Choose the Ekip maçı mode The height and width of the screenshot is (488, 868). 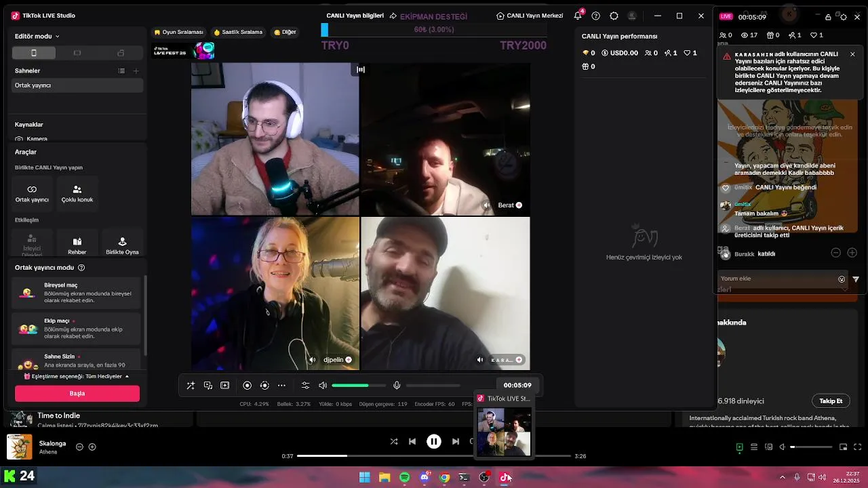[x=77, y=329]
